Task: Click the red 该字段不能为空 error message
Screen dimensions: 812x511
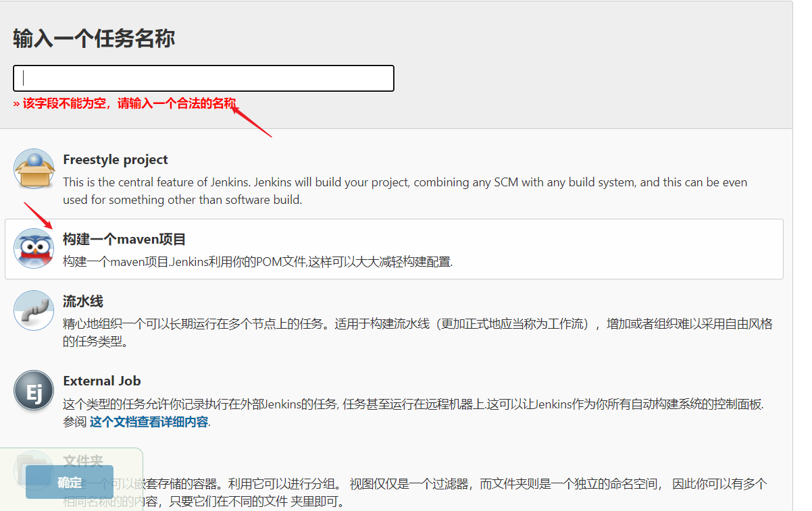Action: click(x=125, y=104)
